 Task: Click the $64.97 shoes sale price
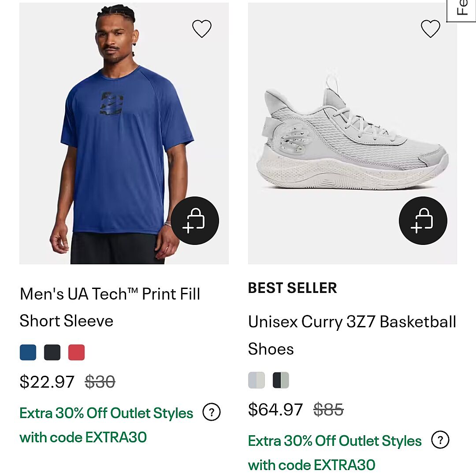(275, 410)
